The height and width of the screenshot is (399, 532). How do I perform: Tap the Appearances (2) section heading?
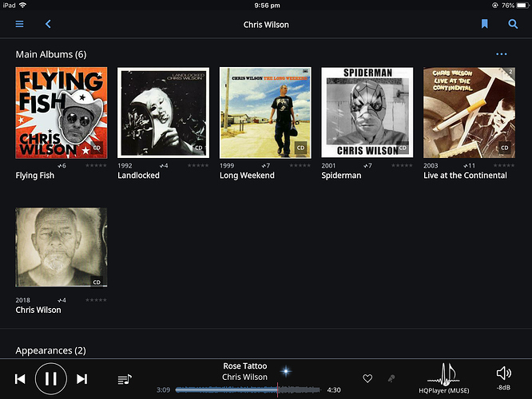point(50,350)
